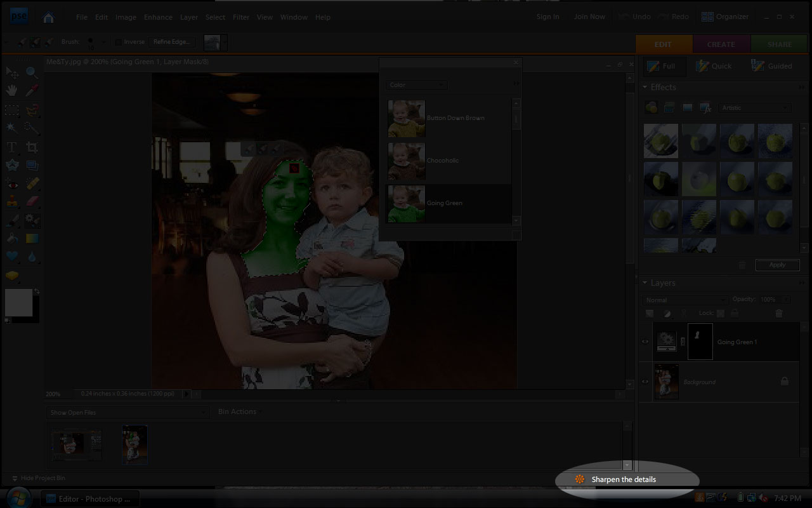Select the Cookie Cutter star tool

point(12,165)
